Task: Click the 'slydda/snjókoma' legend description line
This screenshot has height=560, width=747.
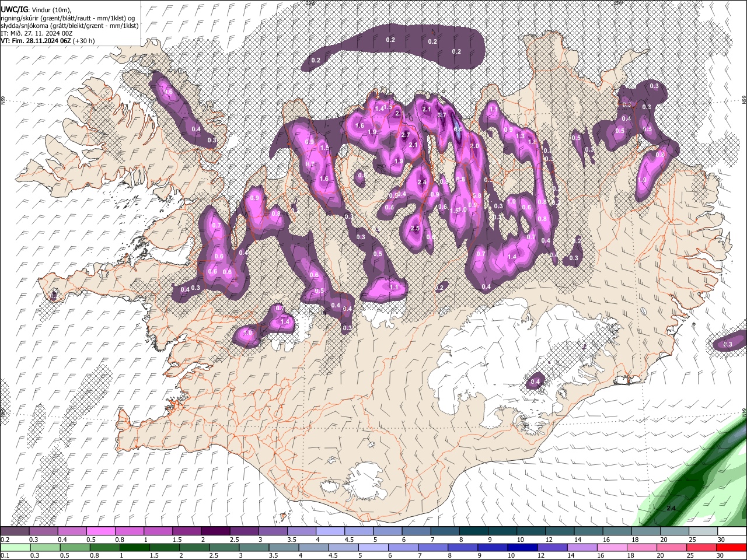Action: [x=69, y=26]
